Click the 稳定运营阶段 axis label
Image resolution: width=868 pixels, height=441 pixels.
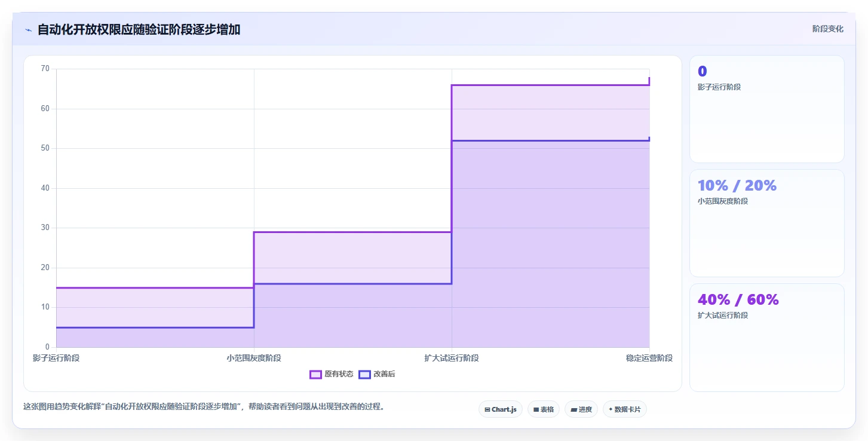point(649,358)
